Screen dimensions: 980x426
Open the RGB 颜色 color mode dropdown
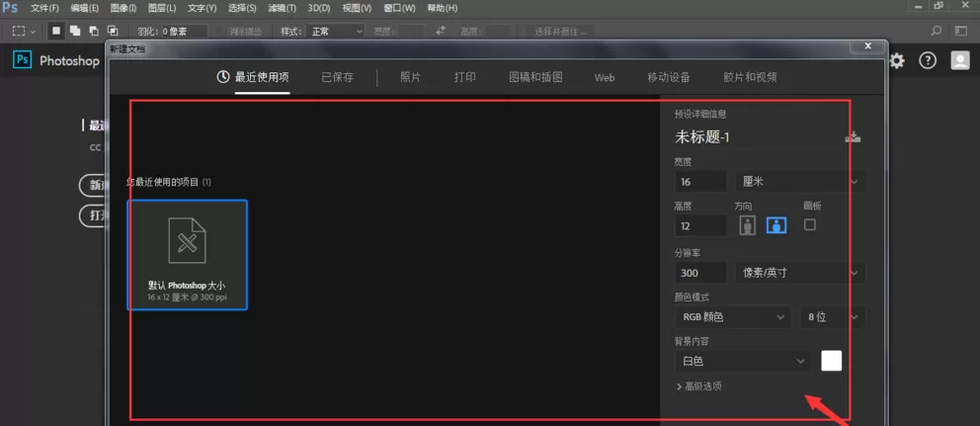[x=732, y=317]
